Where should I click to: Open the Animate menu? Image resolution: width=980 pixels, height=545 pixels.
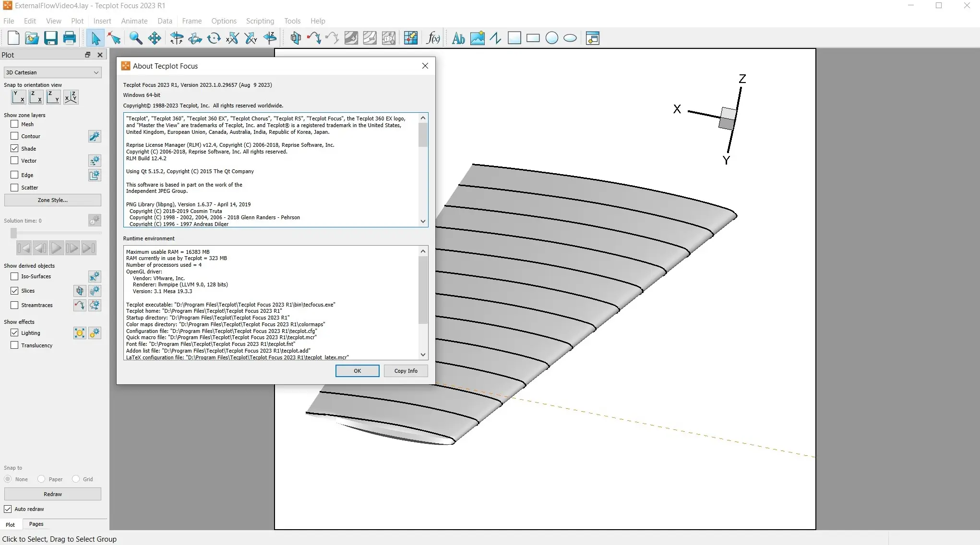pyautogui.click(x=134, y=21)
